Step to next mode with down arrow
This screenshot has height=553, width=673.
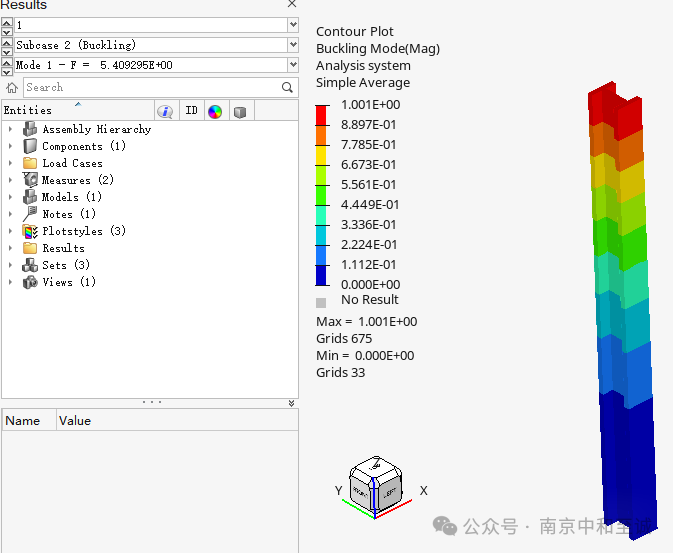7,72
